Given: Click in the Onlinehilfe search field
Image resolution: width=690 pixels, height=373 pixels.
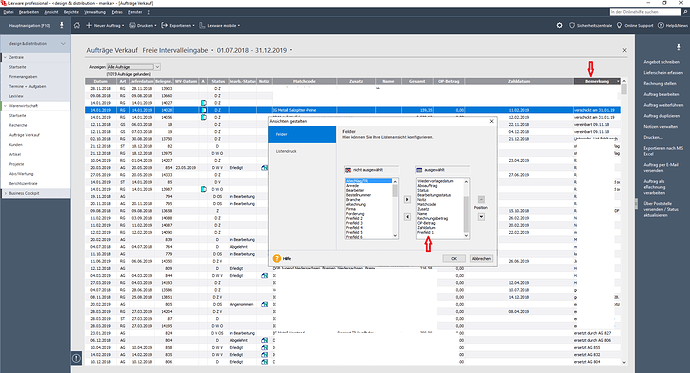Looking at the screenshot, I should pos(645,12).
